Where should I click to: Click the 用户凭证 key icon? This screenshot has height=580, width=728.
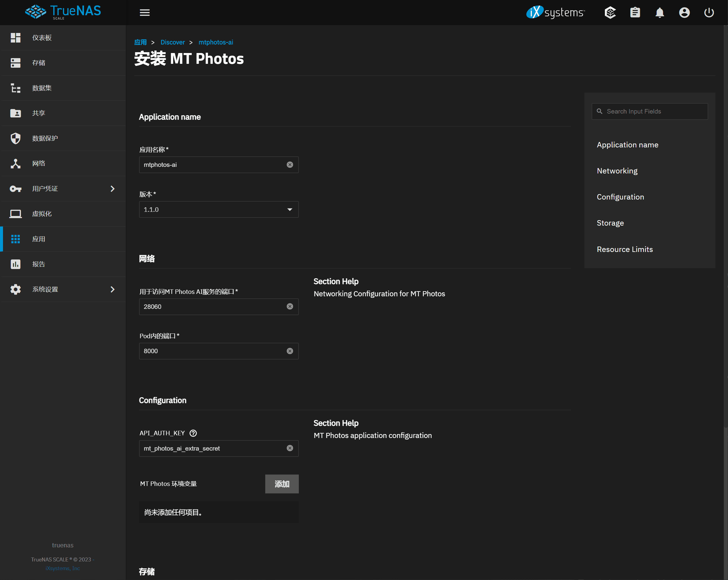click(x=16, y=189)
